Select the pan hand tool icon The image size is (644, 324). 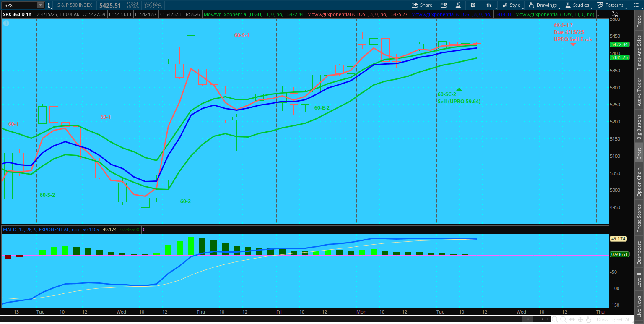(x=589, y=319)
